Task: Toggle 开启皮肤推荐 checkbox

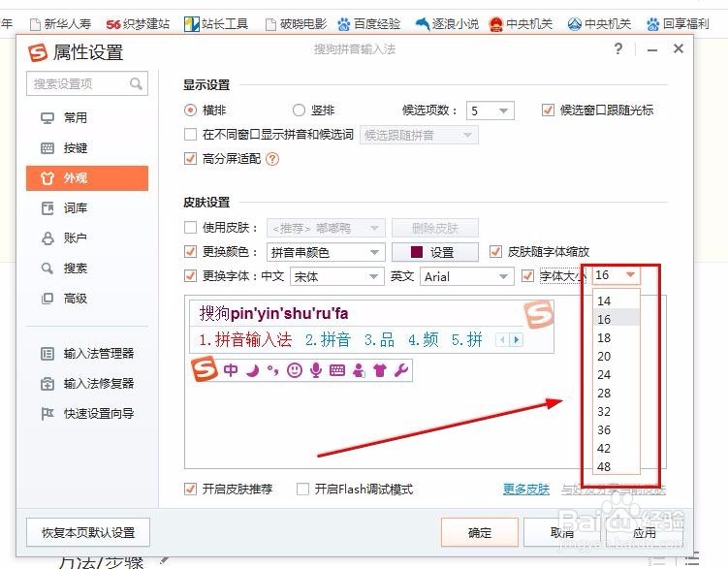Action: pos(190,489)
